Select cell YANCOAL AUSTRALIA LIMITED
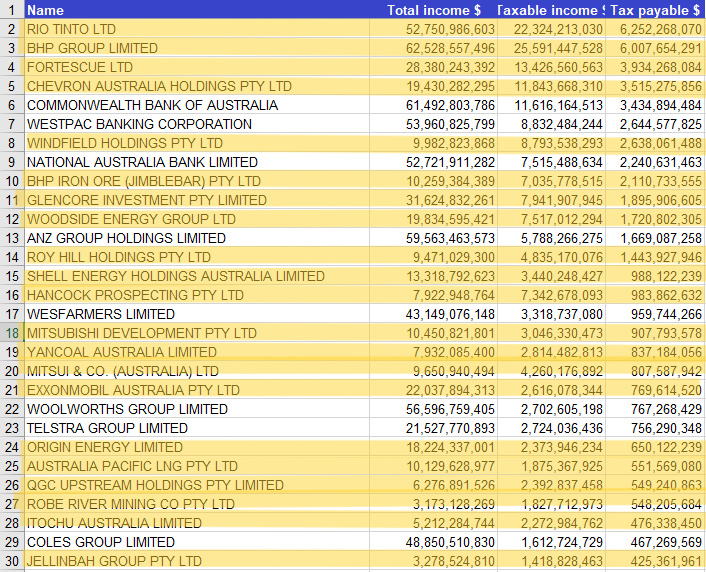Image resolution: width=706 pixels, height=572 pixels. (197, 352)
